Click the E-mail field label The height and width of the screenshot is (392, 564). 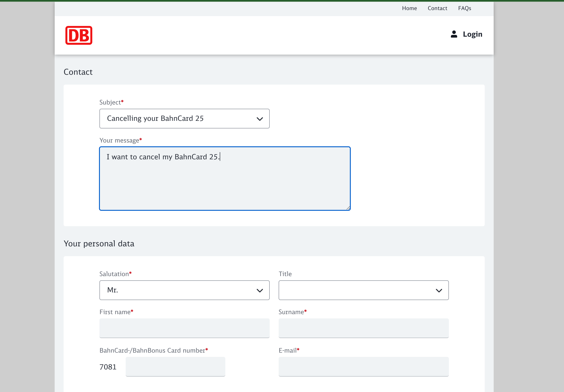click(289, 351)
